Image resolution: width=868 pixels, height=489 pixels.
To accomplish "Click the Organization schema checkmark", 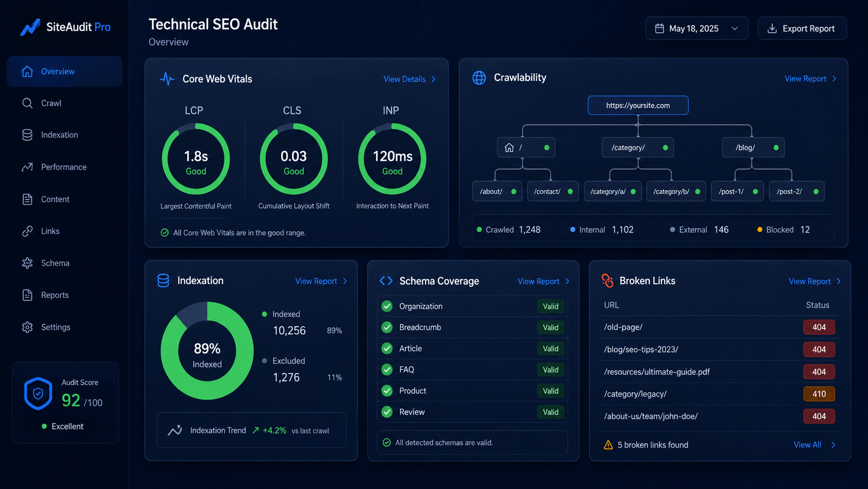I will click(387, 307).
